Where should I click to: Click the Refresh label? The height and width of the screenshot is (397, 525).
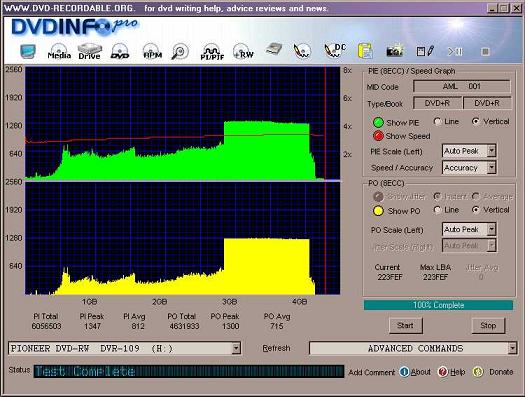point(276,348)
